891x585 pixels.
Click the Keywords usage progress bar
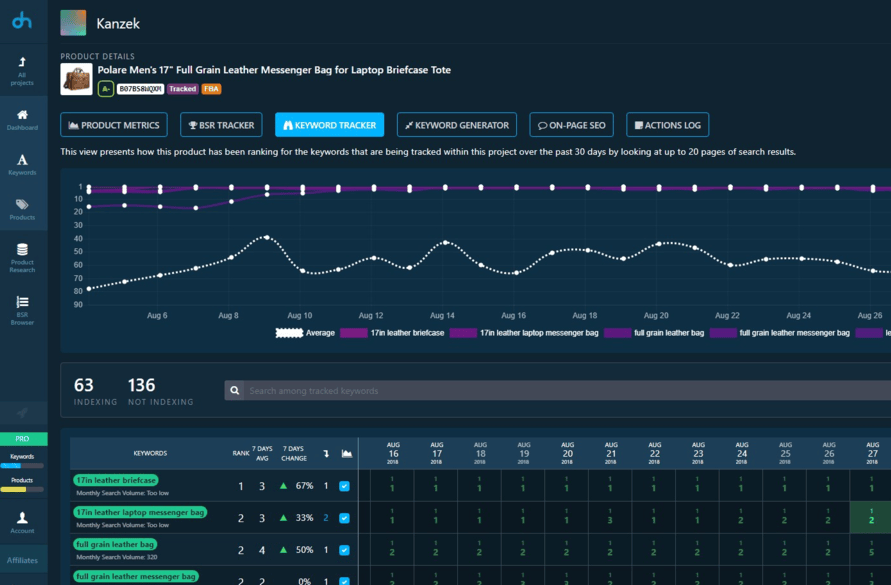click(22, 466)
